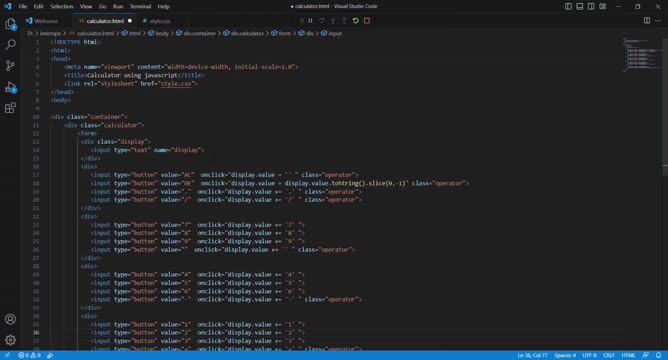Open Source Control view
Screen dimensions: 668x360
click(x=11, y=65)
